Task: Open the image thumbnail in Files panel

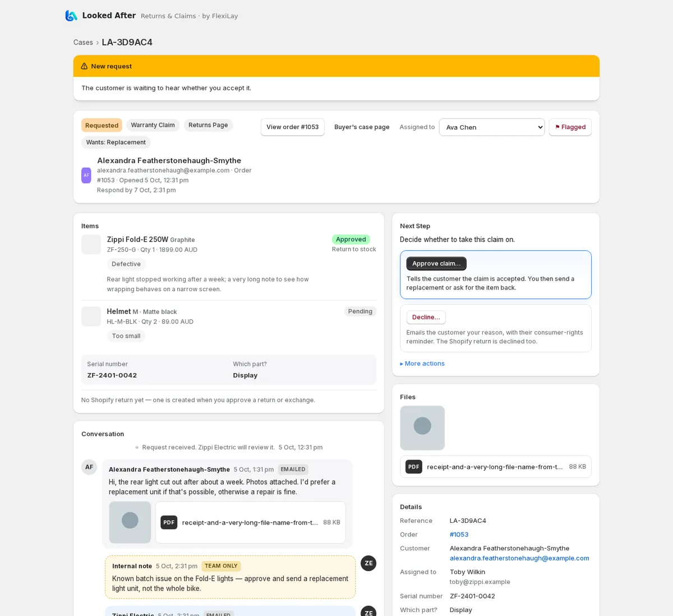Action: point(422,428)
